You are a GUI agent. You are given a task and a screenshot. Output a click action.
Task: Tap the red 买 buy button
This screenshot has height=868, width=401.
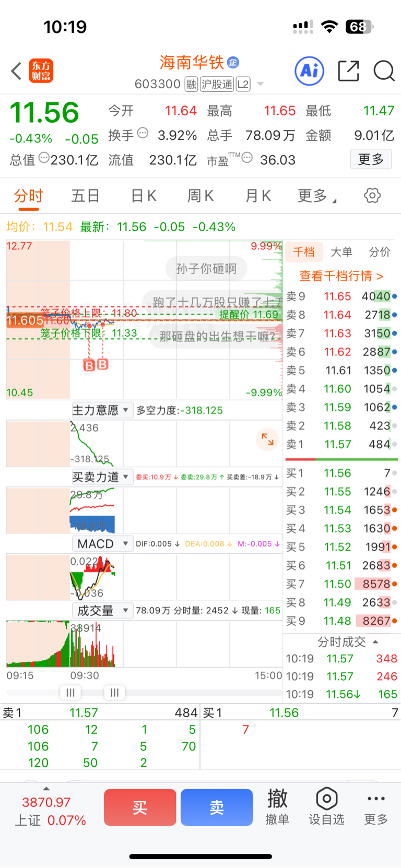(x=140, y=807)
